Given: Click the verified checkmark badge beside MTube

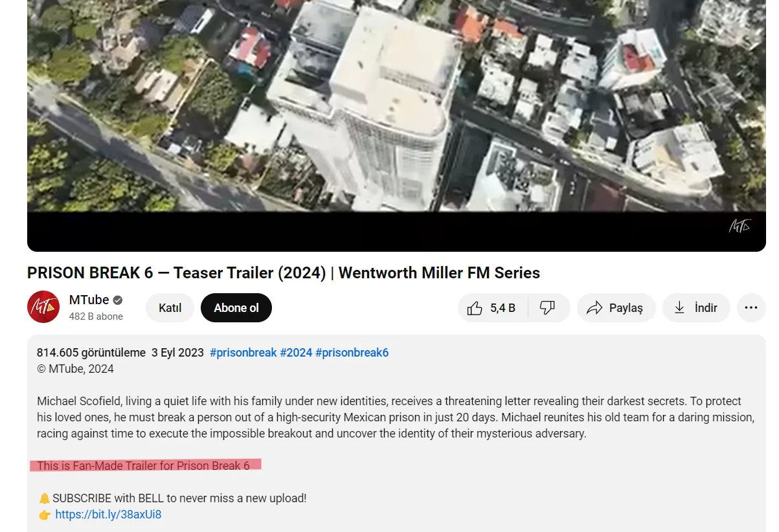Looking at the screenshot, I should [x=118, y=300].
